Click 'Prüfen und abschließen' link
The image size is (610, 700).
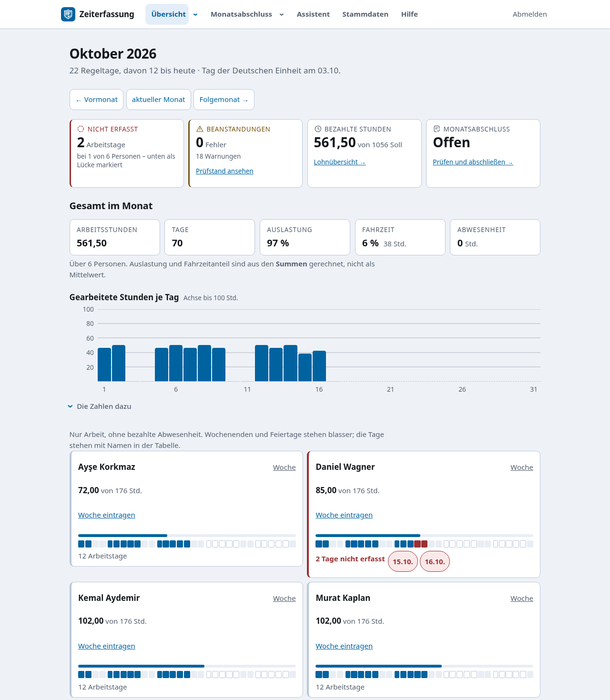click(473, 162)
